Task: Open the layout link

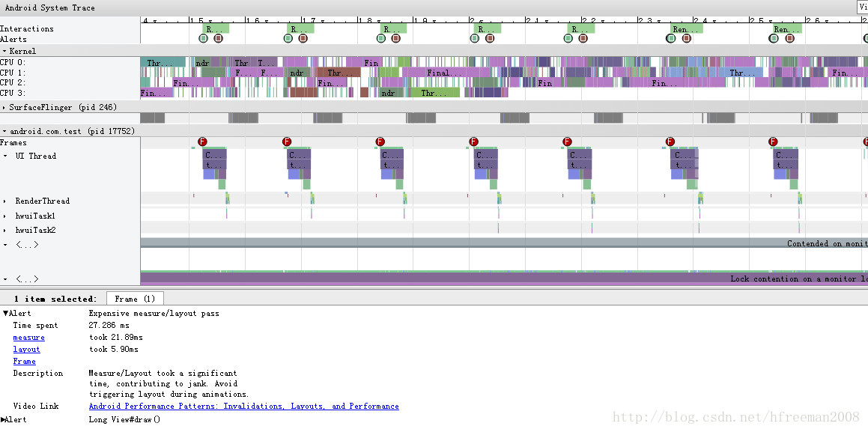Action: pos(26,349)
